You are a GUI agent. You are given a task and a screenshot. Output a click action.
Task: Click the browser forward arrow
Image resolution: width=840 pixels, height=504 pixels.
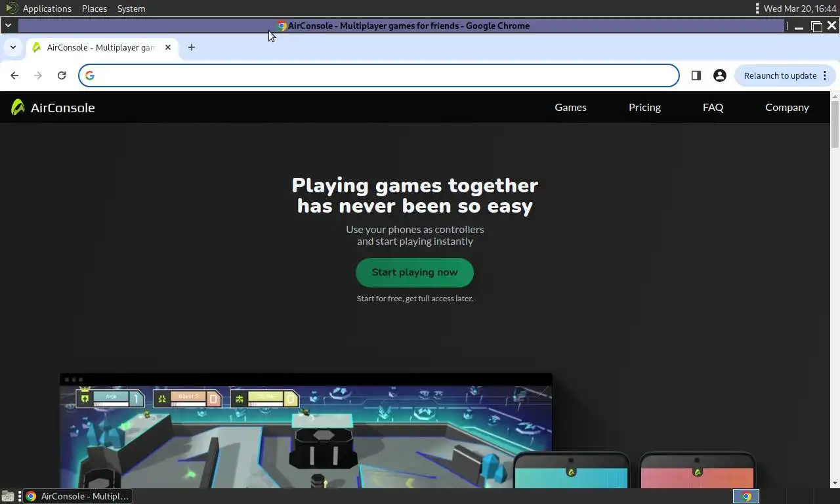coord(38,75)
